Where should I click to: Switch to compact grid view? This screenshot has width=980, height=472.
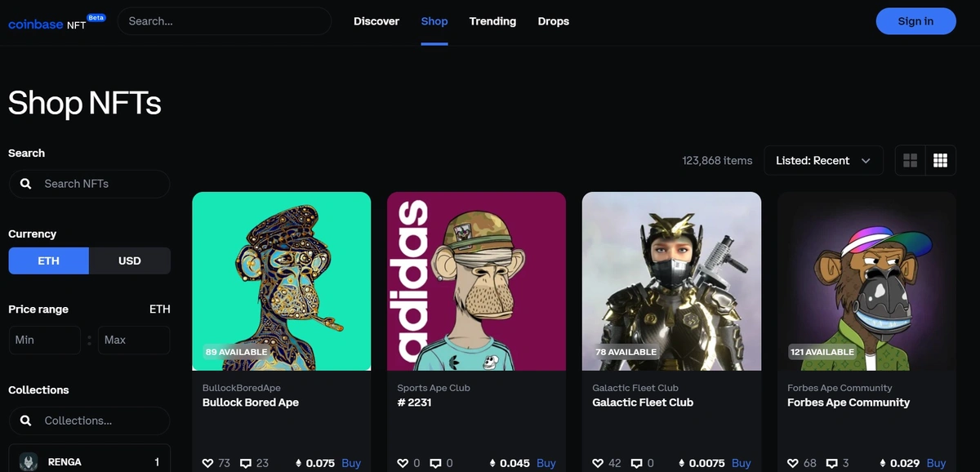click(x=940, y=161)
